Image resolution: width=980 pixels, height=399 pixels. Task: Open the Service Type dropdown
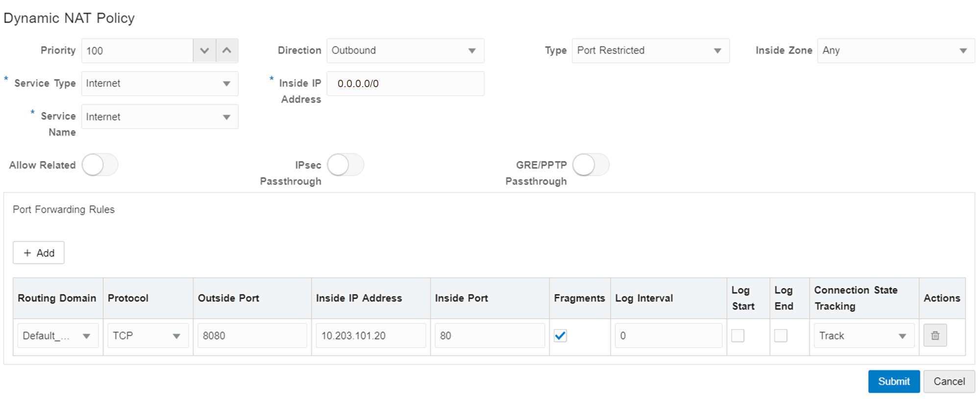tap(160, 84)
